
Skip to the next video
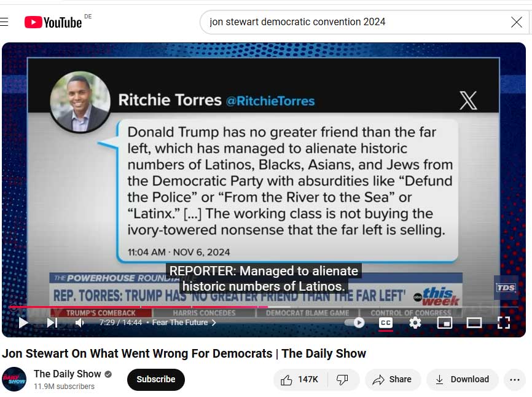tap(52, 323)
